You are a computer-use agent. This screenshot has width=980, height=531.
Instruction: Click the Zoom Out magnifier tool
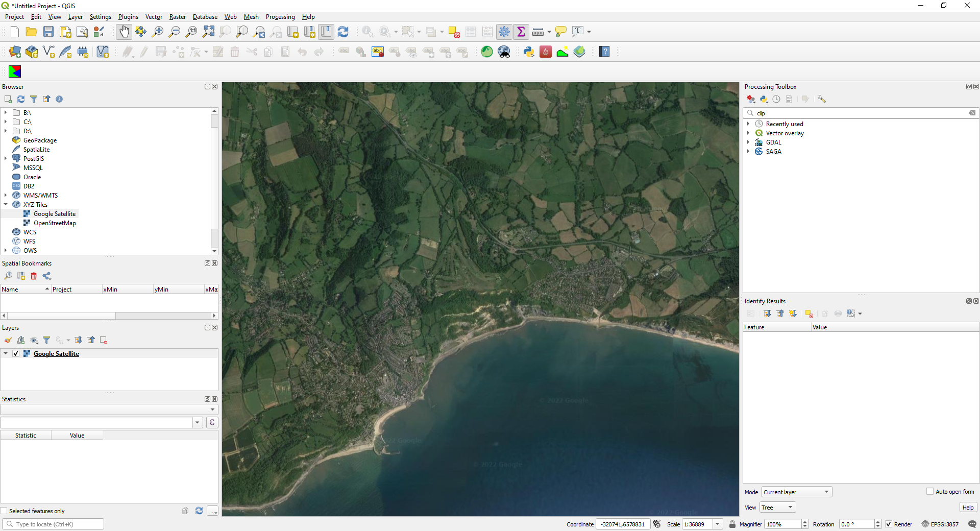(x=175, y=32)
